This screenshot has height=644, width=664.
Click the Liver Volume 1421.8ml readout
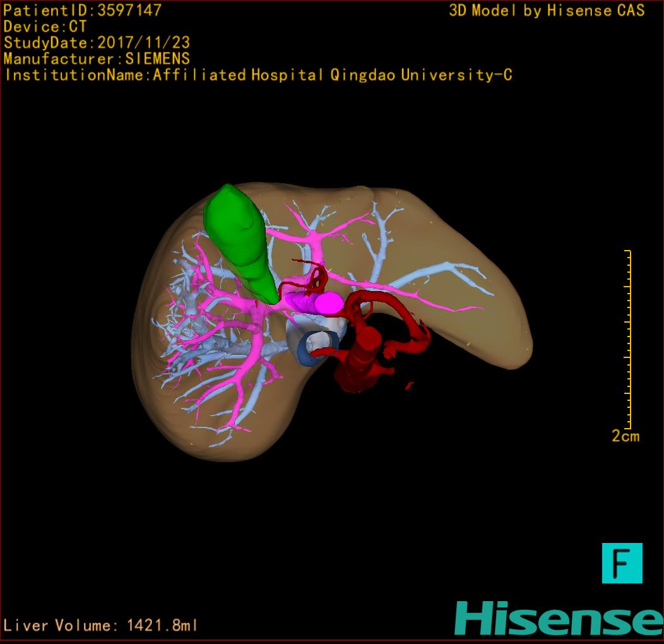click(x=101, y=626)
